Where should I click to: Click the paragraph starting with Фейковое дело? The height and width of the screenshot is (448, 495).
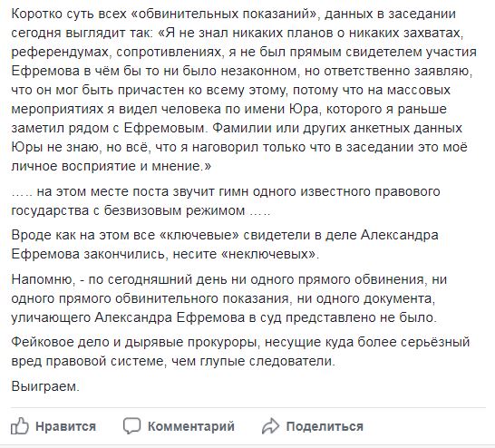tap(240, 351)
